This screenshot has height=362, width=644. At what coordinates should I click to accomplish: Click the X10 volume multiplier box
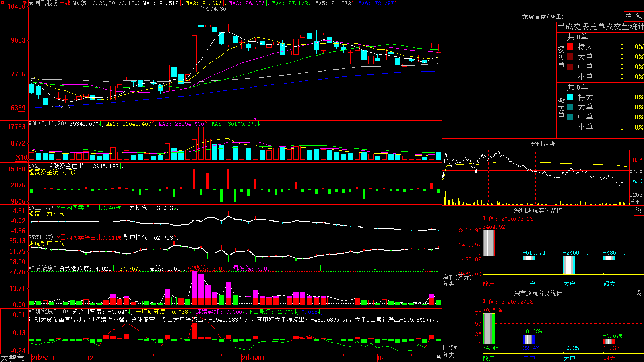coord(21,157)
